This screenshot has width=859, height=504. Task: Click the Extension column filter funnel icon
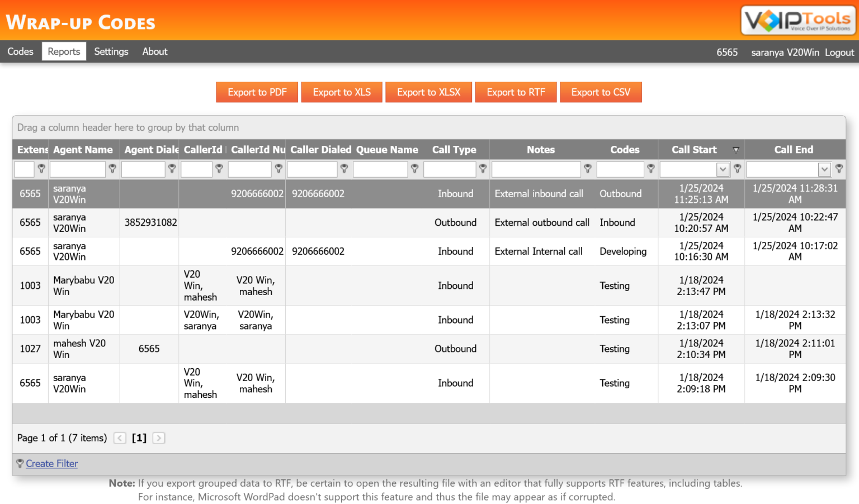[x=41, y=169]
